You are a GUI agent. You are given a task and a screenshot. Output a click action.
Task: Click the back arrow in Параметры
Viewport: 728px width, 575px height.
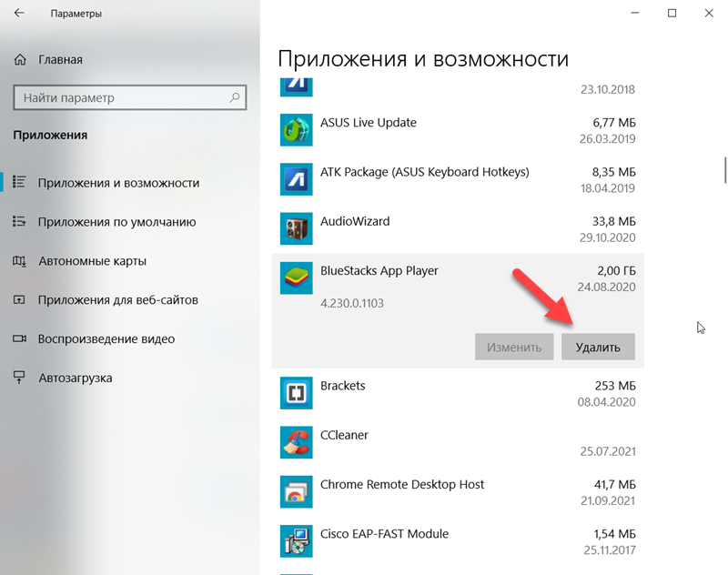[19, 13]
